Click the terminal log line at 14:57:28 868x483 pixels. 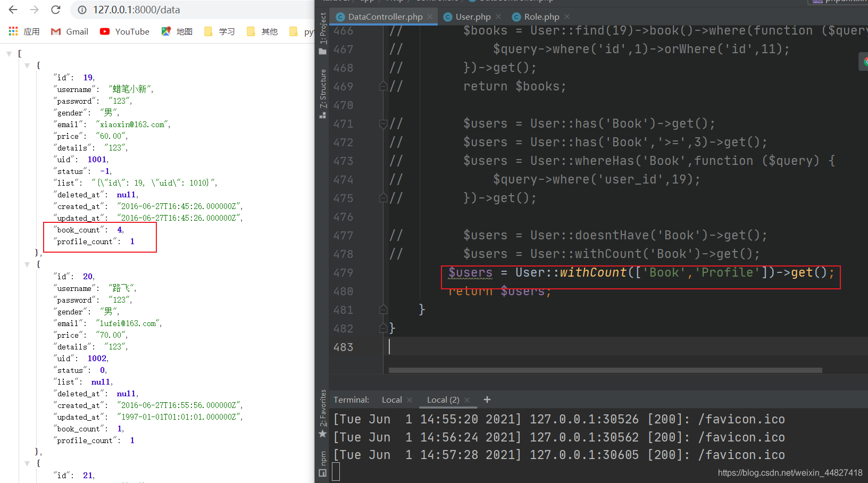coord(559,455)
